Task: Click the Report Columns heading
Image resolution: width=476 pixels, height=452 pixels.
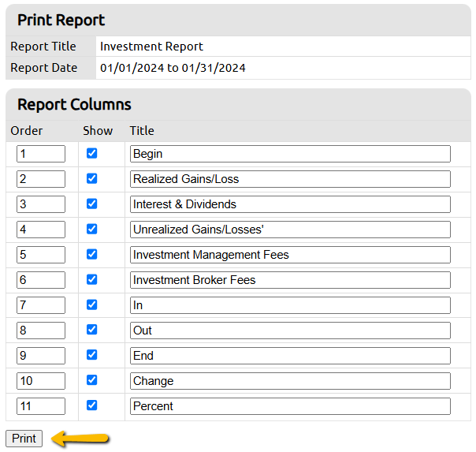Action: coord(74,104)
